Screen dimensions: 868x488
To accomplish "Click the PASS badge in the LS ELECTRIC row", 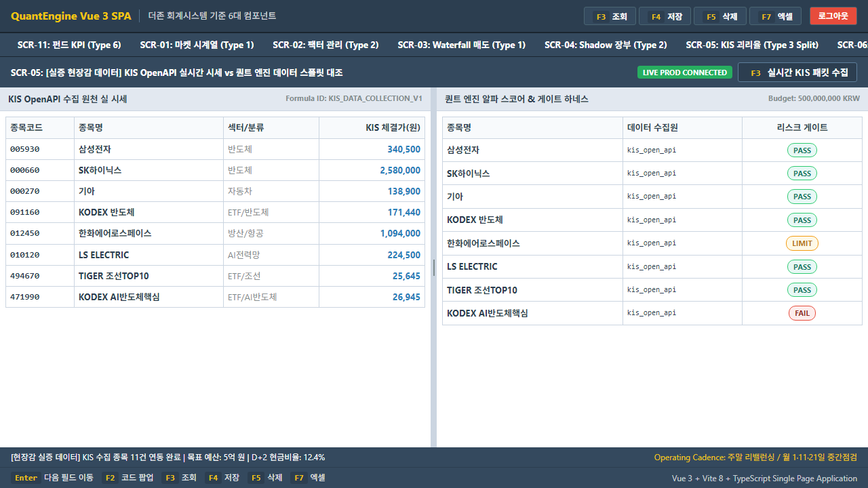I will click(802, 267).
